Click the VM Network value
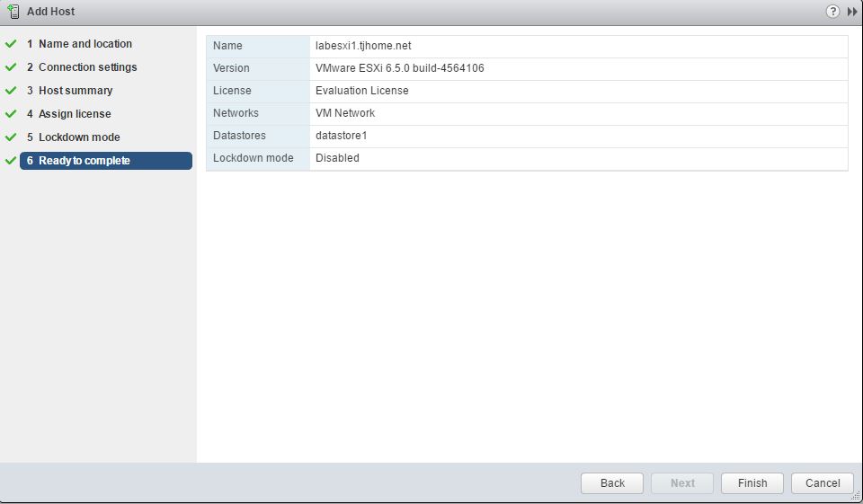 345,113
